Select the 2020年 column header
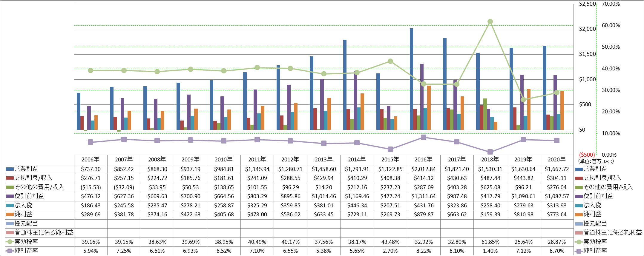644x256 pixels. tap(557, 159)
